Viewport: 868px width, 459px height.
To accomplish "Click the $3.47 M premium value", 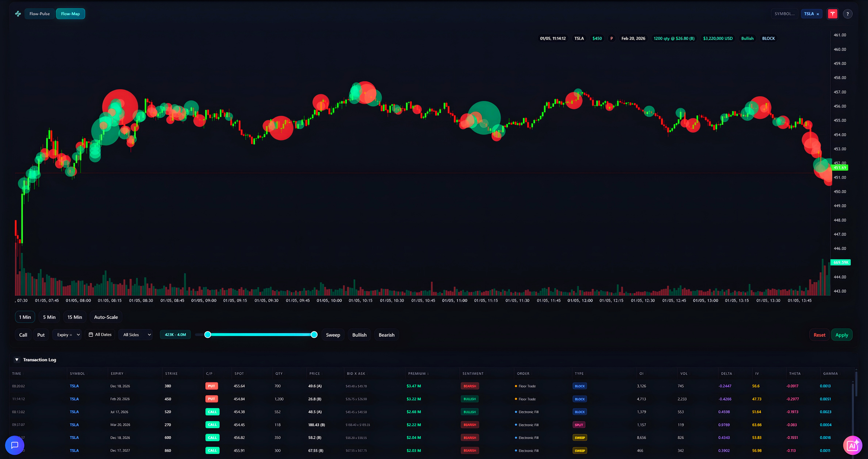I will coord(414,386).
